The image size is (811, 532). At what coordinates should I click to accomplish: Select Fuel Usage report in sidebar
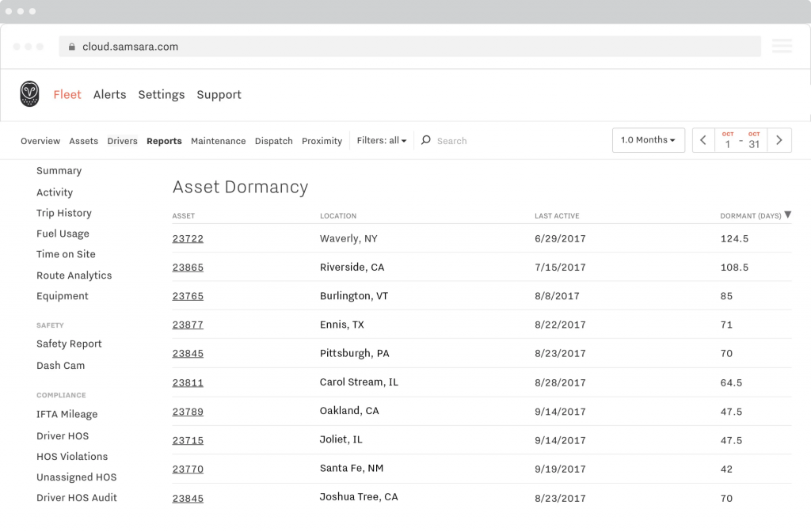coord(63,234)
